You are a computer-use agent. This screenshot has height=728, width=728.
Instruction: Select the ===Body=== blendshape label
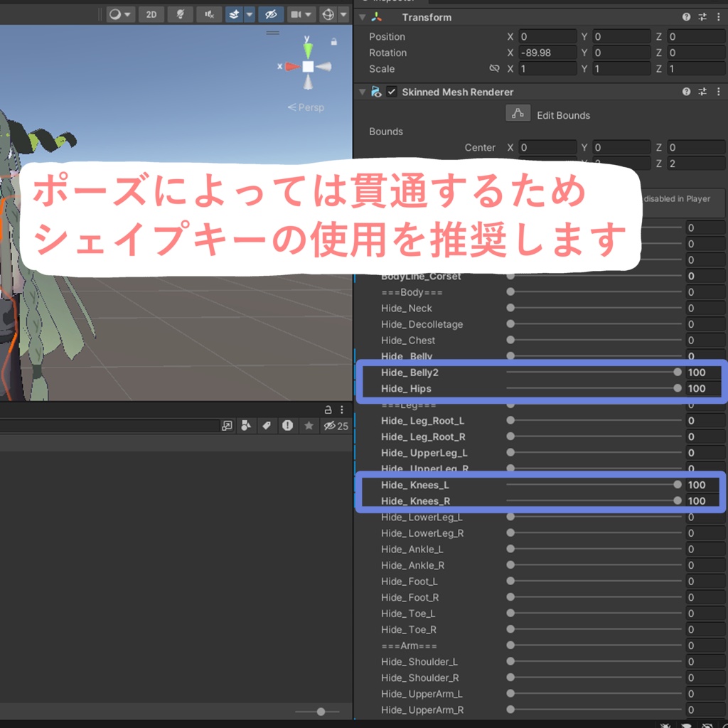(412, 292)
